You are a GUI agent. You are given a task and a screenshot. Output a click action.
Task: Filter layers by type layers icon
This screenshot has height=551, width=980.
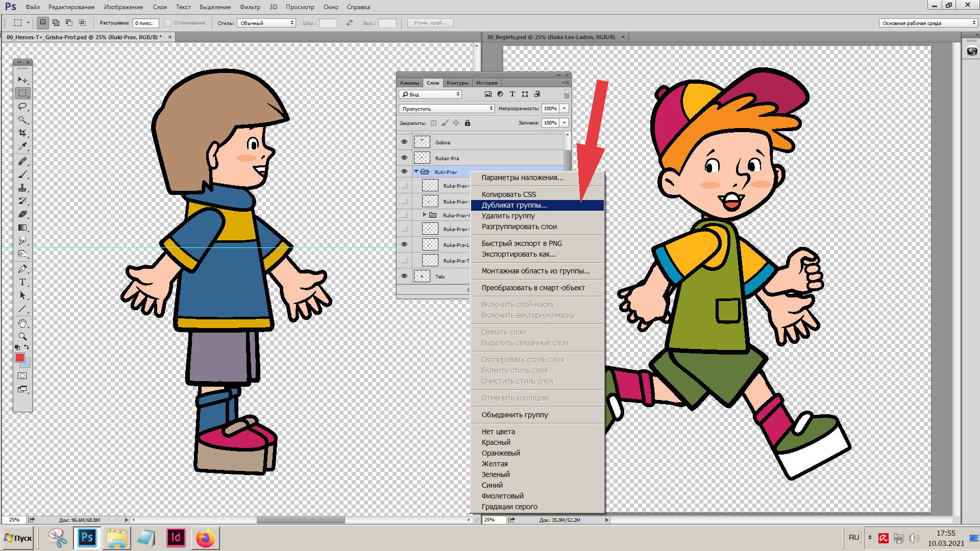[512, 94]
